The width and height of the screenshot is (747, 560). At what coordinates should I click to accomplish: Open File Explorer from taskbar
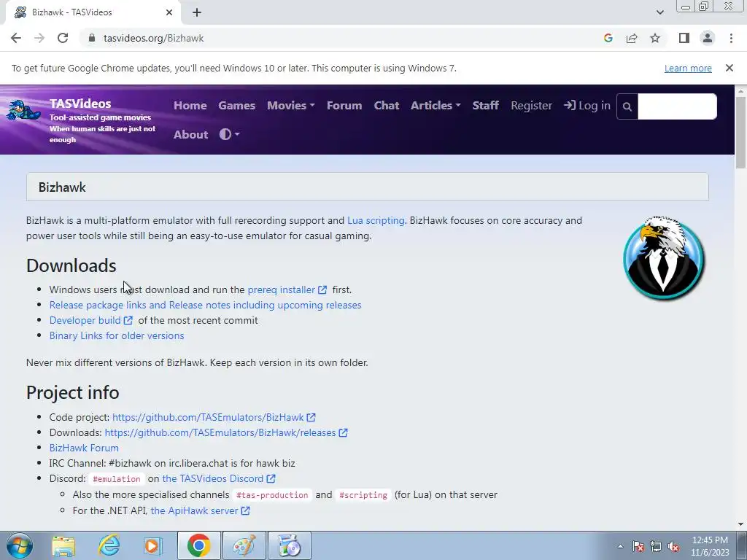pos(63,545)
